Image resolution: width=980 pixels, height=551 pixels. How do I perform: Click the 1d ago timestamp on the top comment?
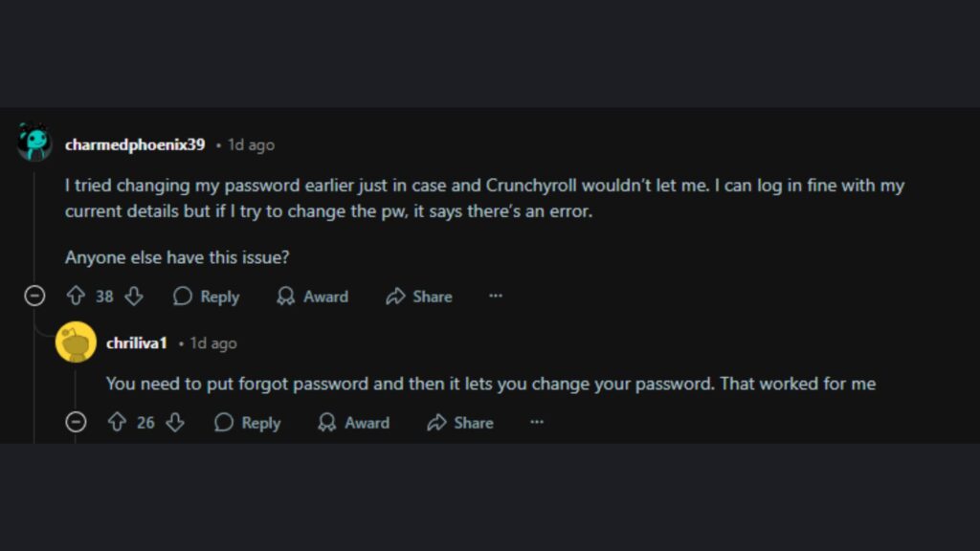(249, 144)
